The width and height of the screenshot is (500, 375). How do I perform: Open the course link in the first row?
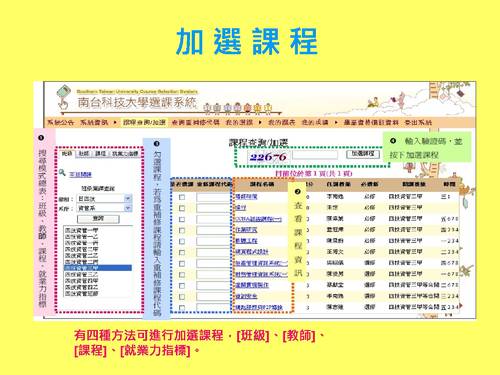[x=246, y=197]
